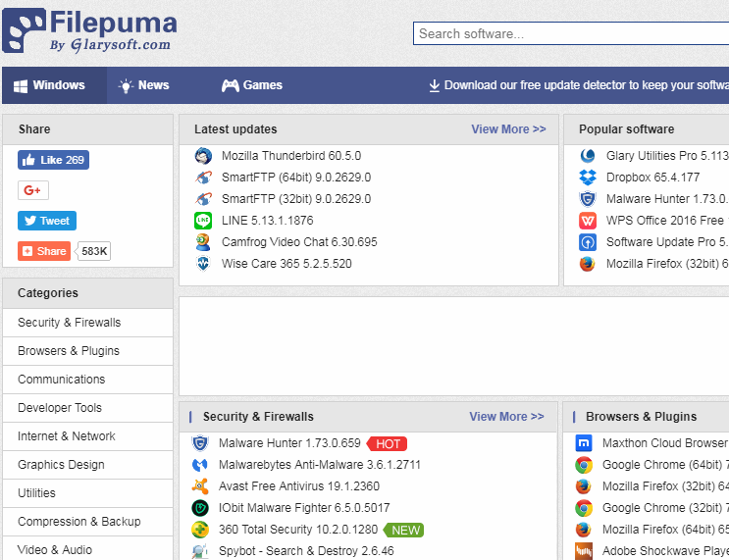Screen dimensions: 729x560
Task: Open Dropbox 65.4.177 link
Action: coord(652,178)
